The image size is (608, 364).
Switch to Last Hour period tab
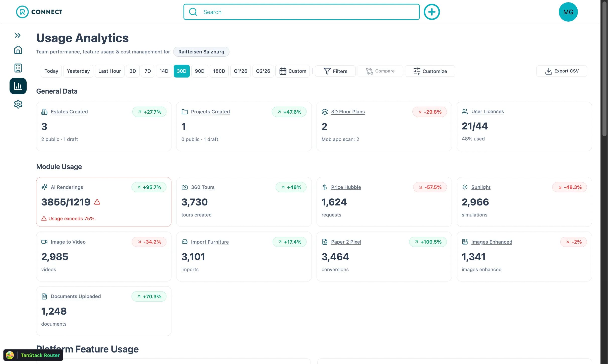pos(109,71)
